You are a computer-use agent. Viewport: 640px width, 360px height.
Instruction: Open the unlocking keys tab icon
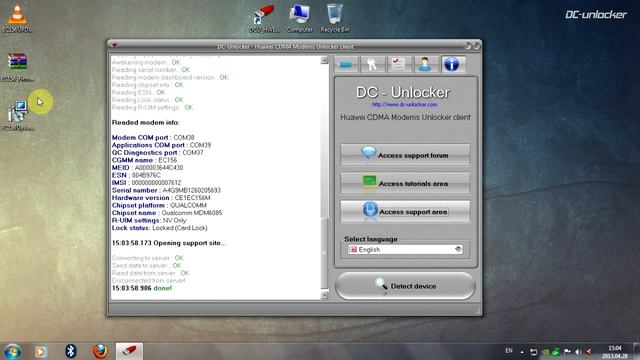pos(372,64)
